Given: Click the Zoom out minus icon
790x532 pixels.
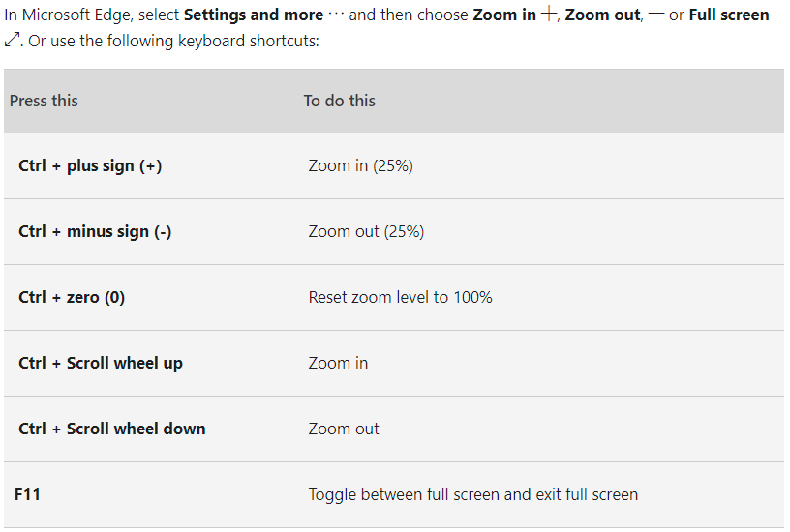Looking at the screenshot, I should click(x=656, y=15).
